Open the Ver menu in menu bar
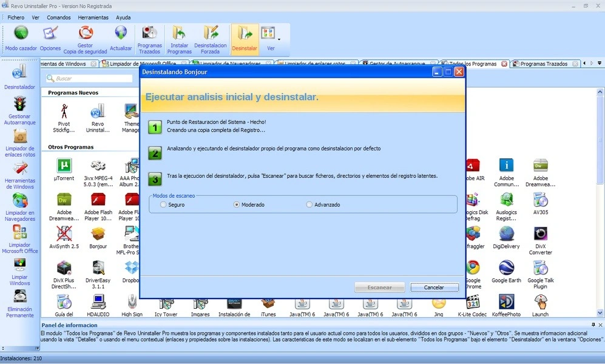 pyautogui.click(x=35, y=18)
